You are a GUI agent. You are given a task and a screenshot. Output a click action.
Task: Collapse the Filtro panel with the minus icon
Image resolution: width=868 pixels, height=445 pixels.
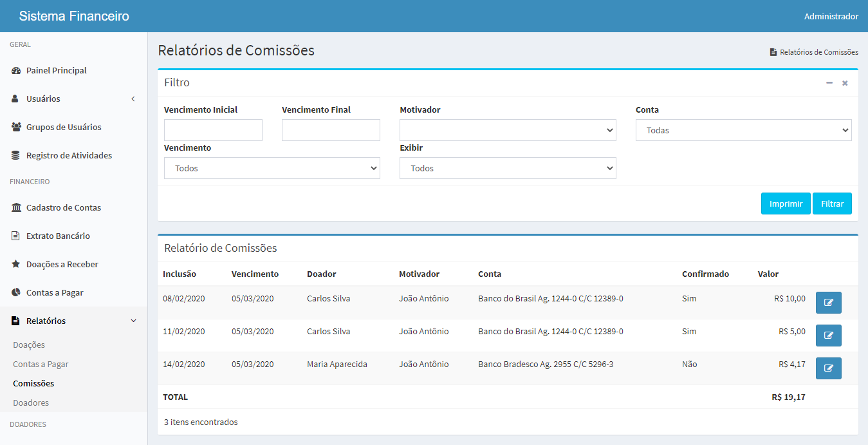[829, 83]
